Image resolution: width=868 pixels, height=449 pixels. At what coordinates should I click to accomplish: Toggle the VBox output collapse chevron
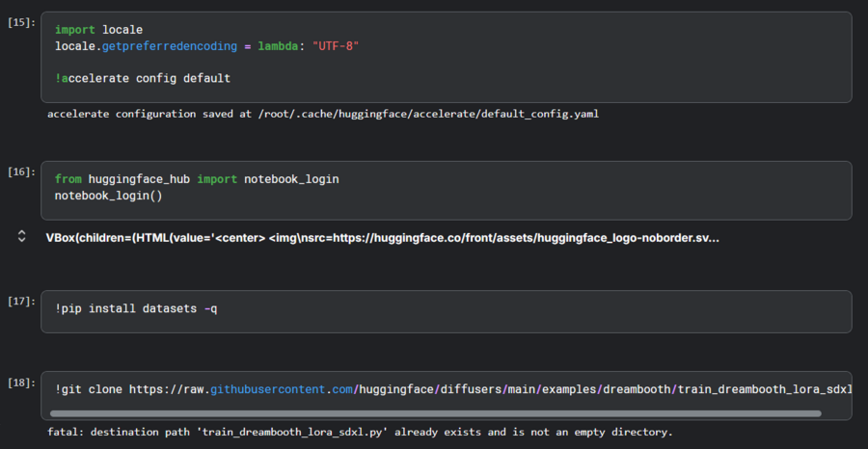click(21, 237)
